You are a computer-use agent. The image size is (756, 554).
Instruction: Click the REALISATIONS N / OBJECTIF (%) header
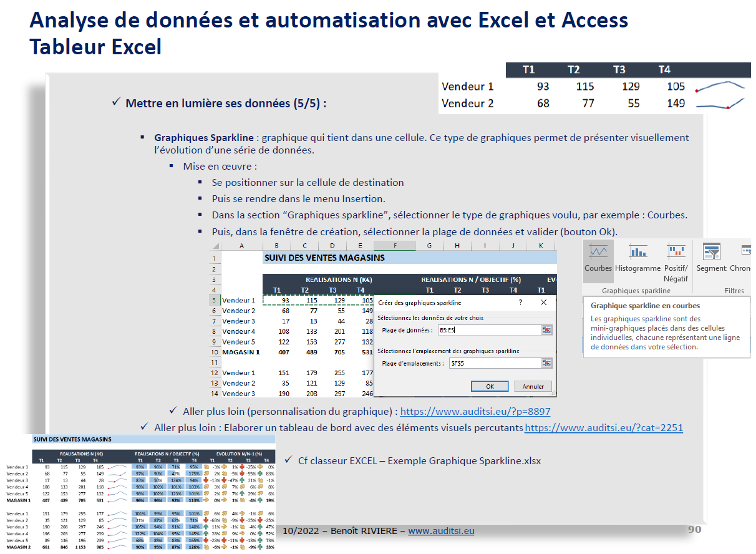click(471, 279)
